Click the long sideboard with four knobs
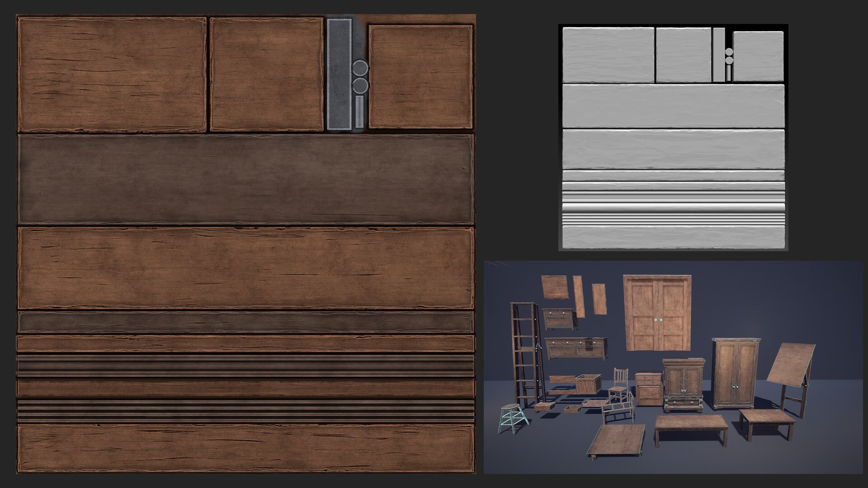The width and height of the screenshot is (868, 488). pos(576,349)
